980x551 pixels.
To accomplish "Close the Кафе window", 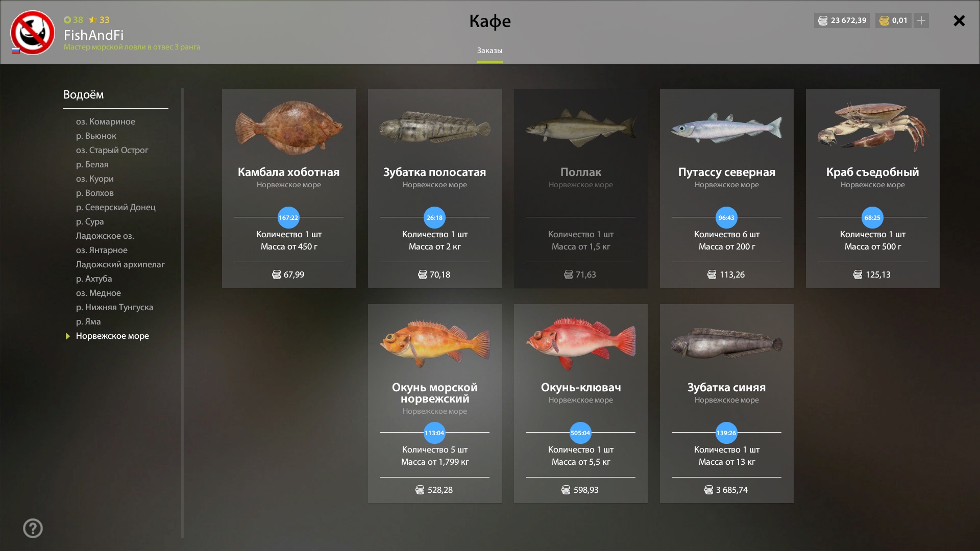I will (959, 20).
